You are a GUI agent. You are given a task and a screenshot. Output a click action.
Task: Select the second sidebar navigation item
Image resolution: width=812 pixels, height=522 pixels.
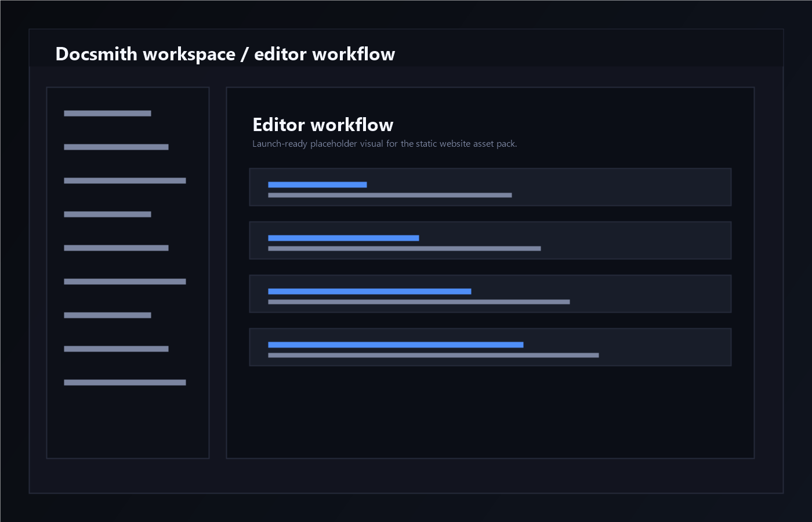point(115,147)
